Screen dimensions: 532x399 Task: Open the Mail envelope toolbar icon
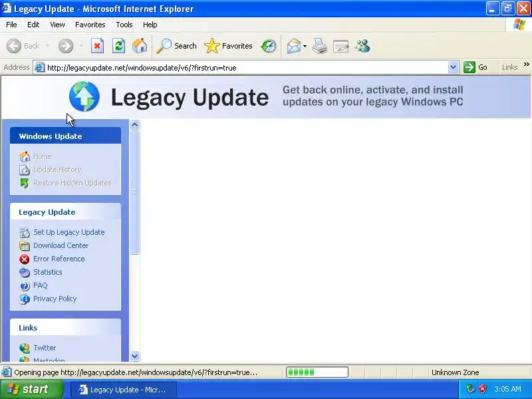tap(294, 46)
